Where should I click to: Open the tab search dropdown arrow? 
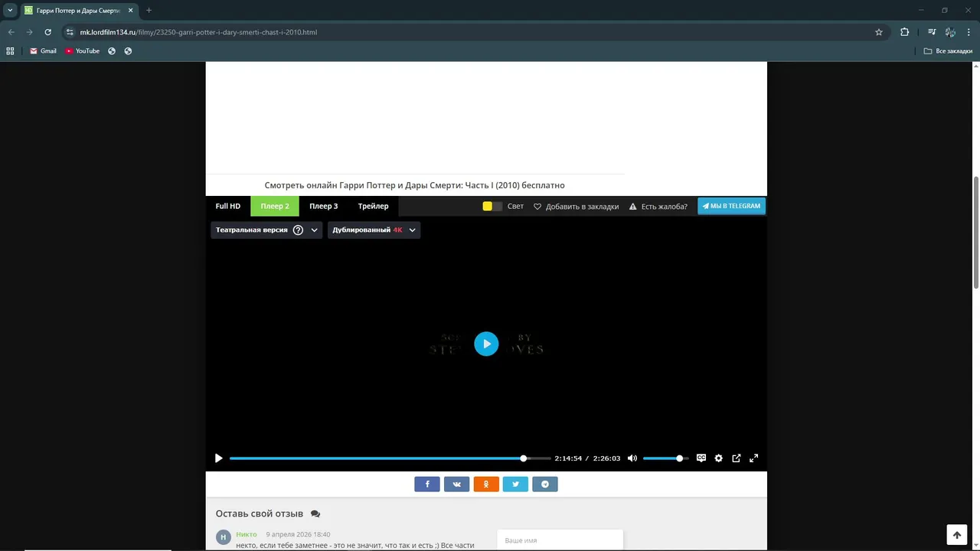[10, 10]
